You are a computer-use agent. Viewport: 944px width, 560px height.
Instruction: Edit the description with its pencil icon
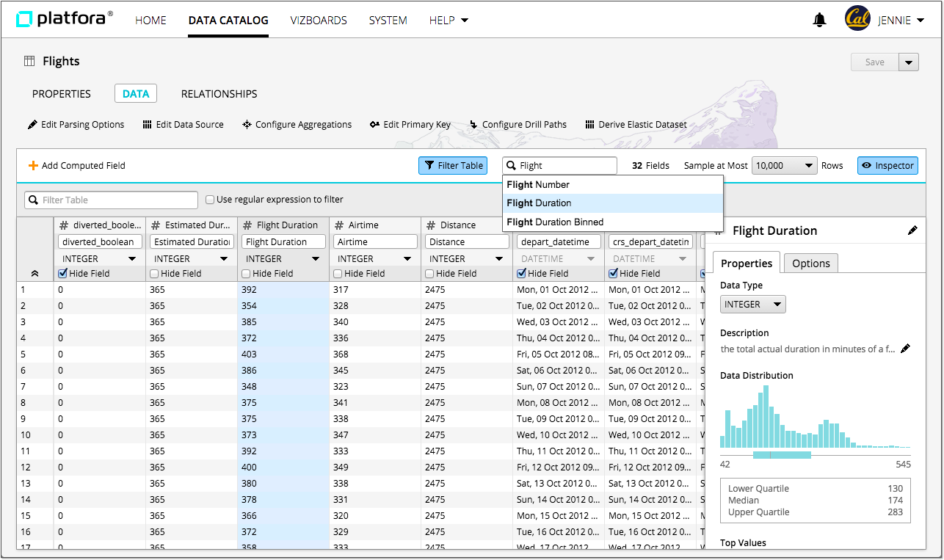pos(906,349)
